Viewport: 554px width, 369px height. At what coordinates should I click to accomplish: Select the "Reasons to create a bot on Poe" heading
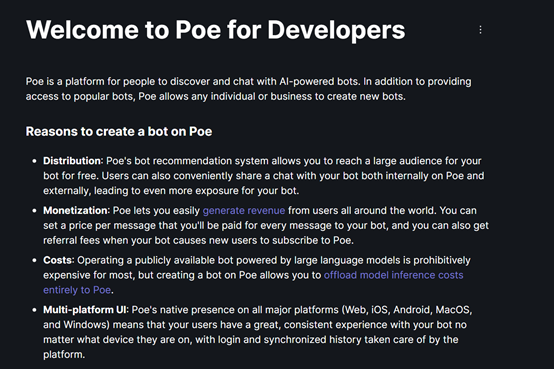[119, 131]
